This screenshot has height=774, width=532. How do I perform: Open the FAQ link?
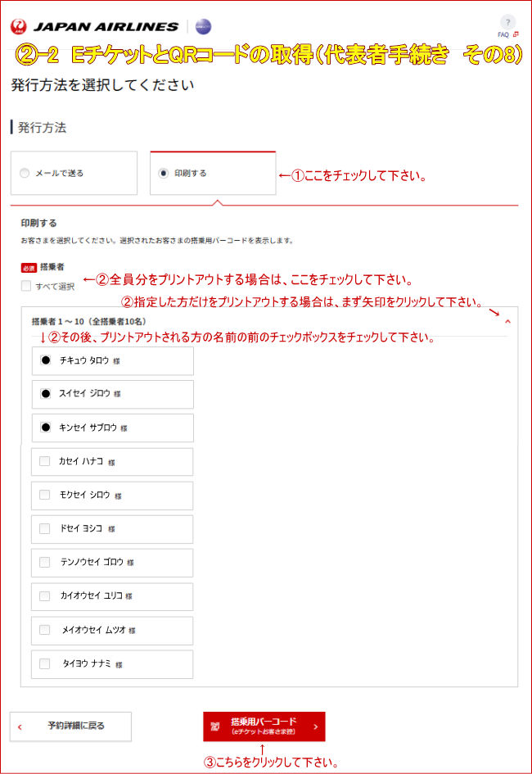click(503, 34)
